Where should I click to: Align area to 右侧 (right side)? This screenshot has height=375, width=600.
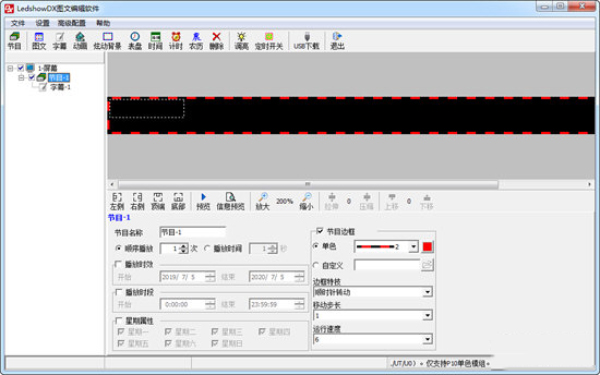(x=137, y=201)
